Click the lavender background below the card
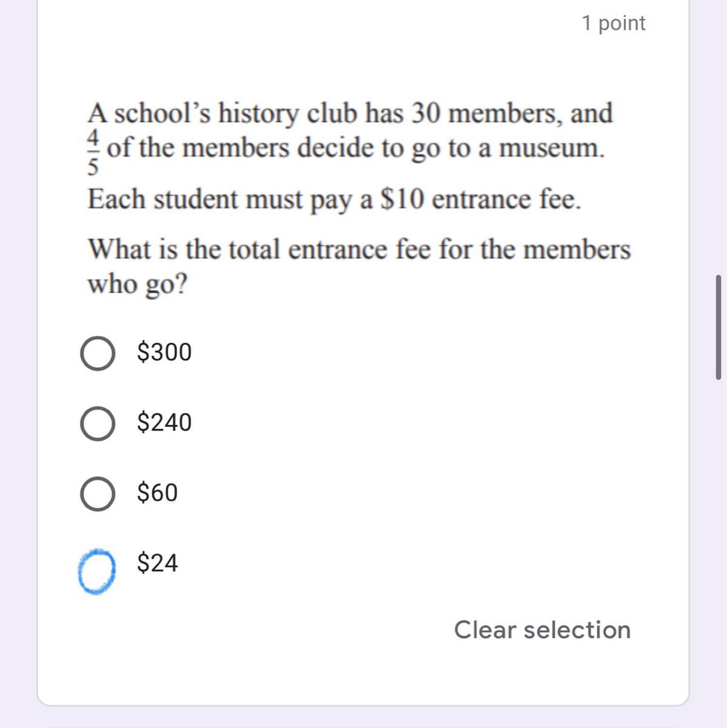Screen dimensions: 727x728 click(364, 718)
